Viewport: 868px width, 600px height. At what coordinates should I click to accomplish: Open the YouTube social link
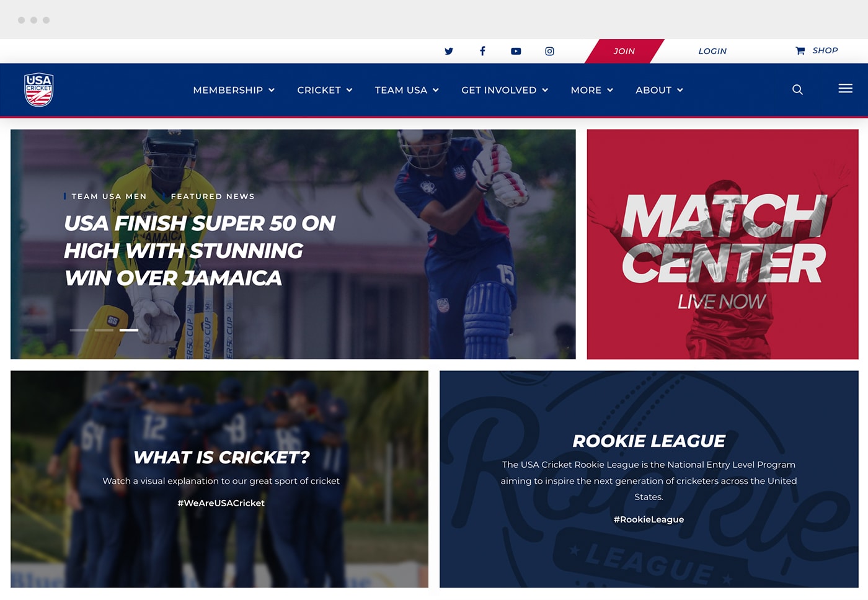(x=516, y=51)
